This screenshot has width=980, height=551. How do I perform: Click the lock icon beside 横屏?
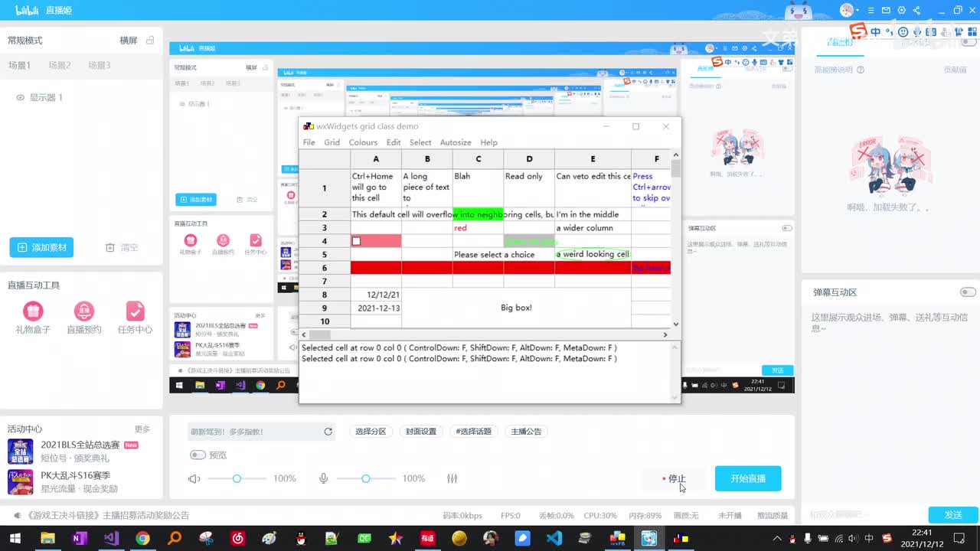click(x=150, y=40)
